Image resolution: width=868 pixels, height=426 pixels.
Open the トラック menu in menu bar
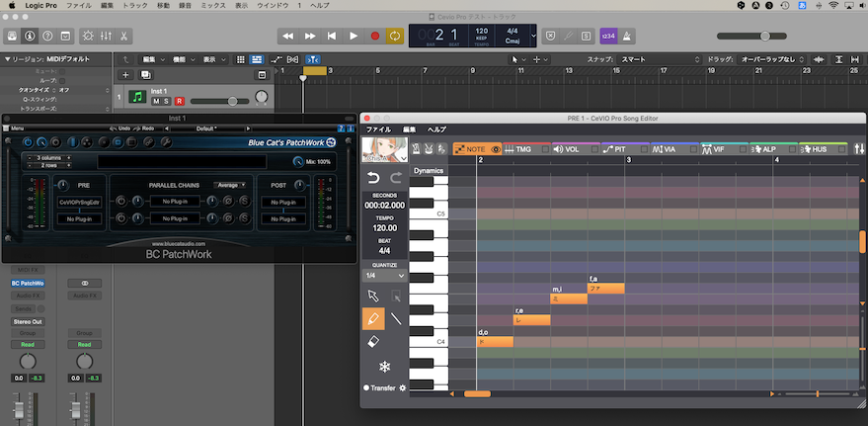tap(135, 6)
